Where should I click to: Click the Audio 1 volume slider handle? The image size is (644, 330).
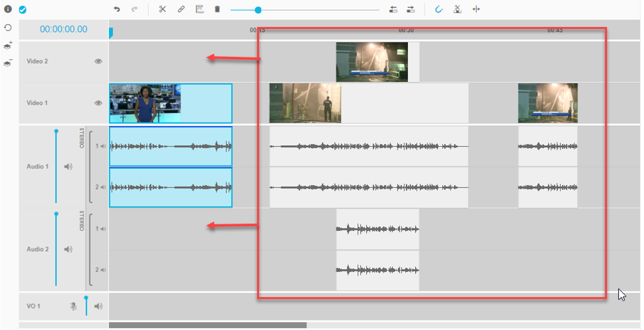click(x=56, y=131)
